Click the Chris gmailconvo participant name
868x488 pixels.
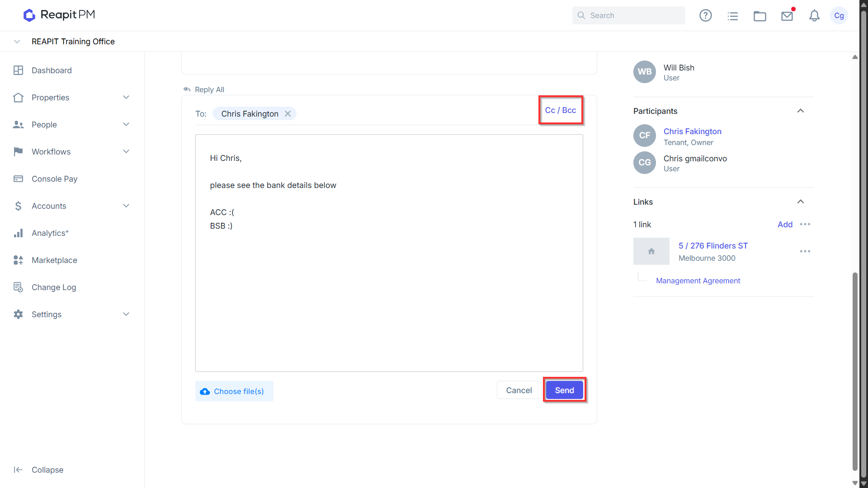coord(695,159)
